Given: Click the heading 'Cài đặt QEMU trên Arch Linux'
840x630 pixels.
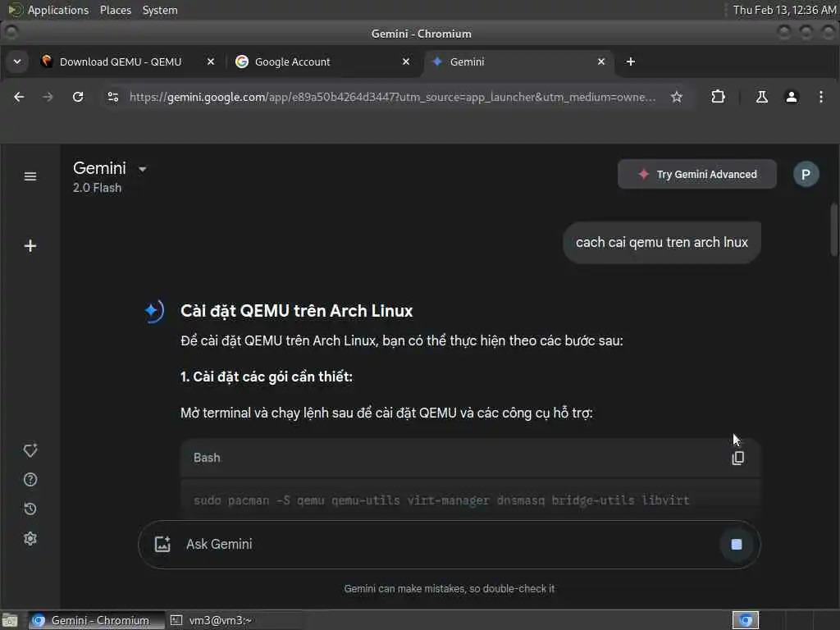Looking at the screenshot, I should 296,311.
